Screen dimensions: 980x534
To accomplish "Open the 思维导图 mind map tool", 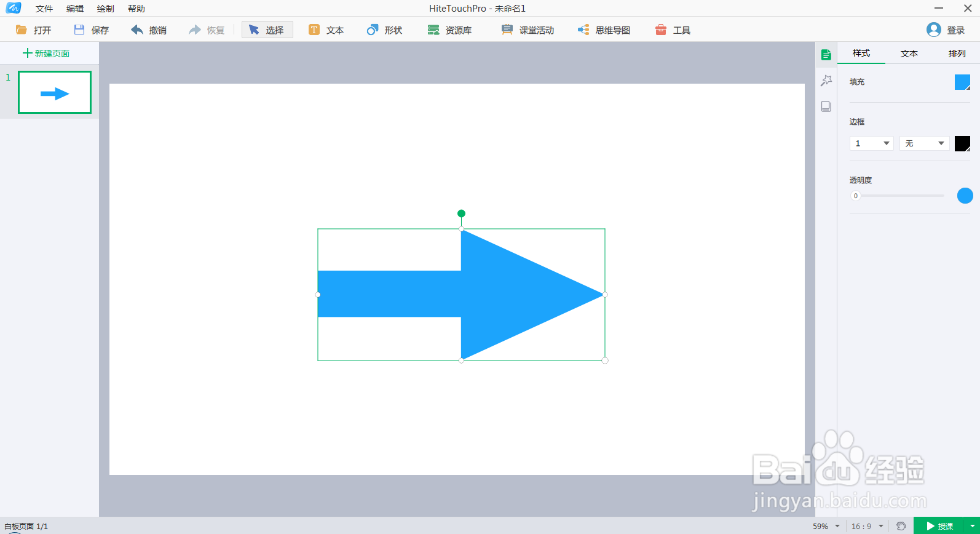I will tap(604, 30).
